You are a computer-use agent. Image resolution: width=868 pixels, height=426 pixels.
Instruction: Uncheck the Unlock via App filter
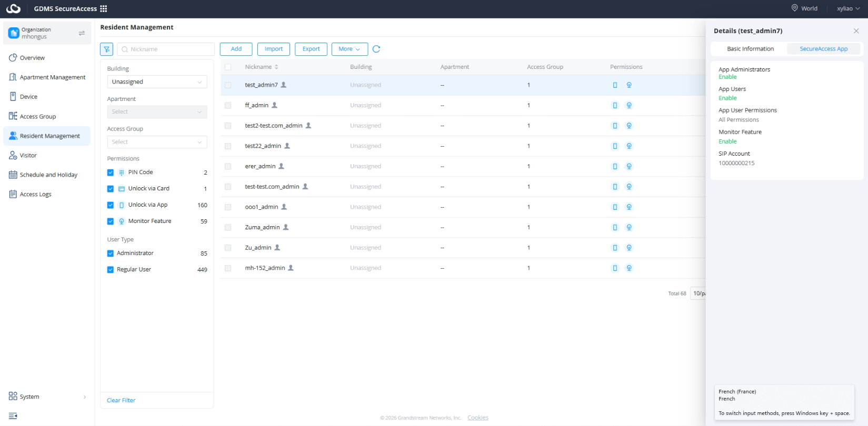[x=111, y=205]
